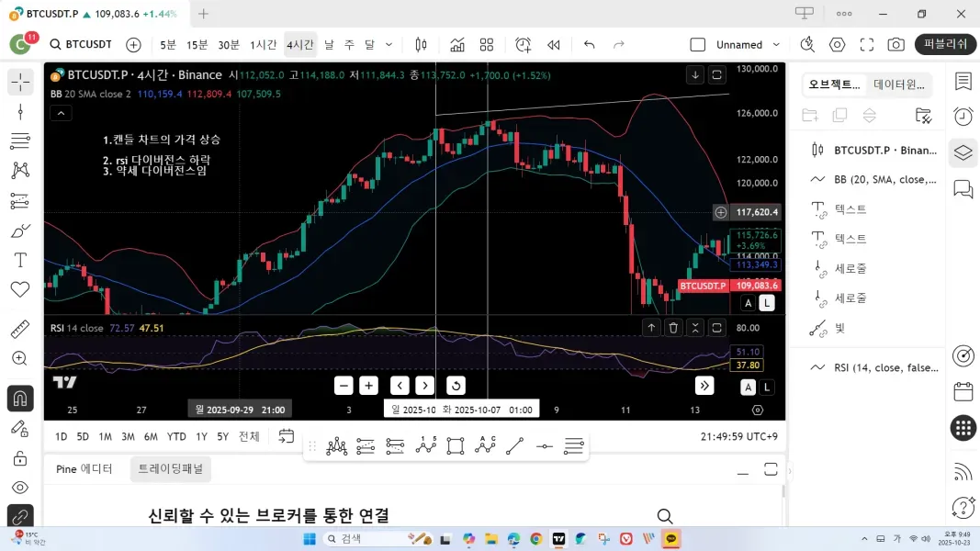Open the indicators menu in the top toolbar

(x=456, y=43)
